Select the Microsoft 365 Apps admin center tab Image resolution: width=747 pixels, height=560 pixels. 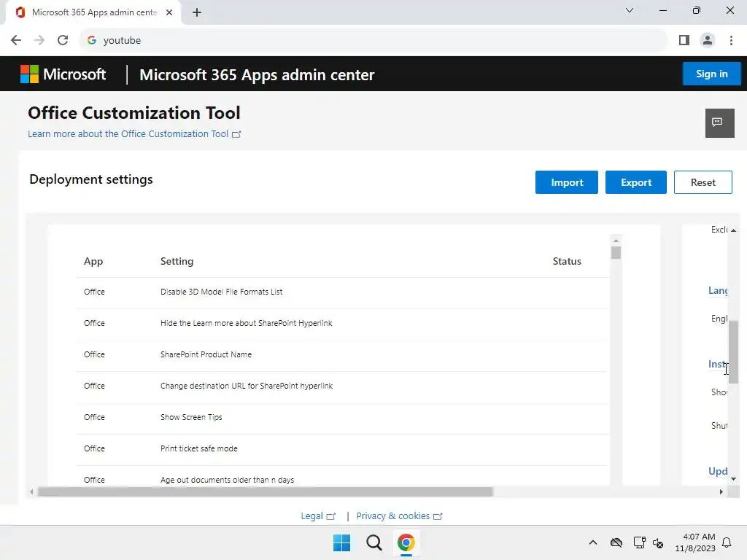[91, 12]
